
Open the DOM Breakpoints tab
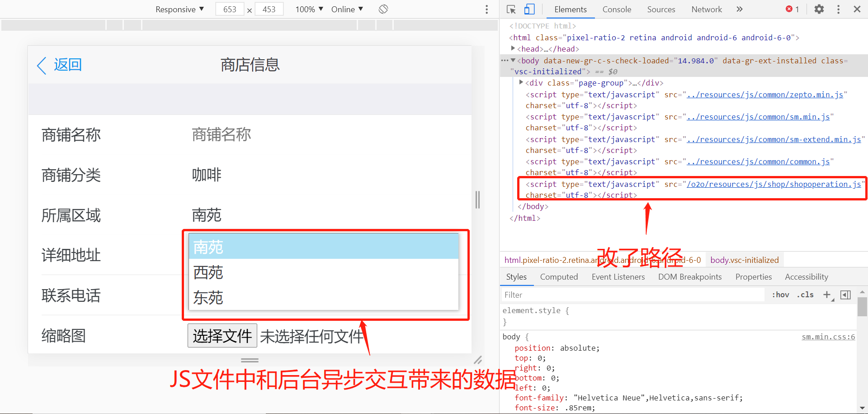690,277
